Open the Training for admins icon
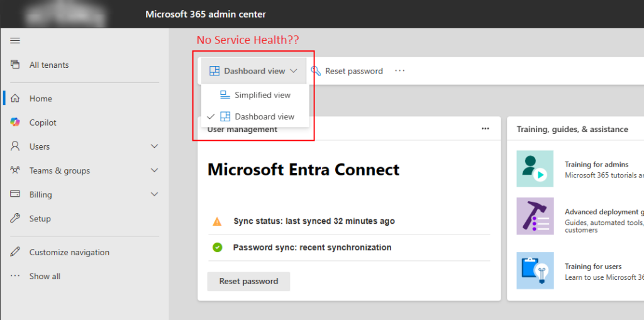644x320 pixels. 535,168
